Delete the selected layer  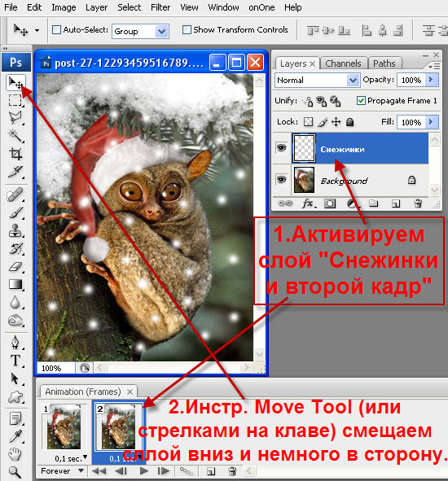[x=418, y=203]
